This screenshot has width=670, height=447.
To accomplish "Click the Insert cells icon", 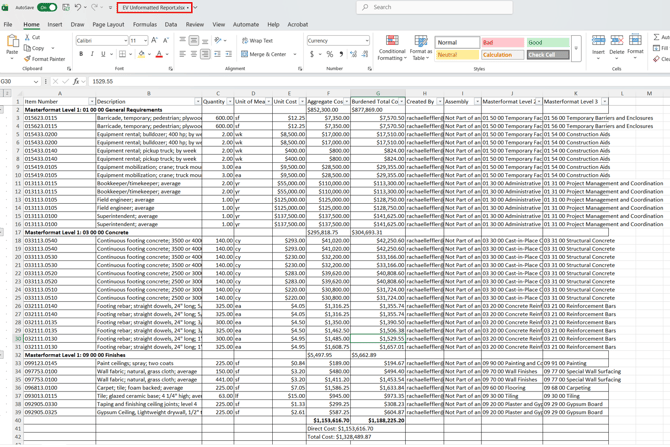I will [x=598, y=44].
